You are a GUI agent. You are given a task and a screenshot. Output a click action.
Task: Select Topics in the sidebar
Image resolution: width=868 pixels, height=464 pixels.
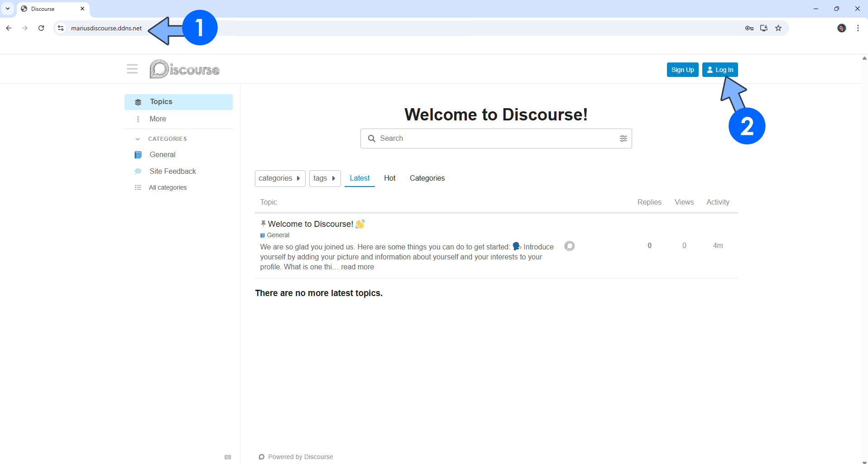[178, 102]
